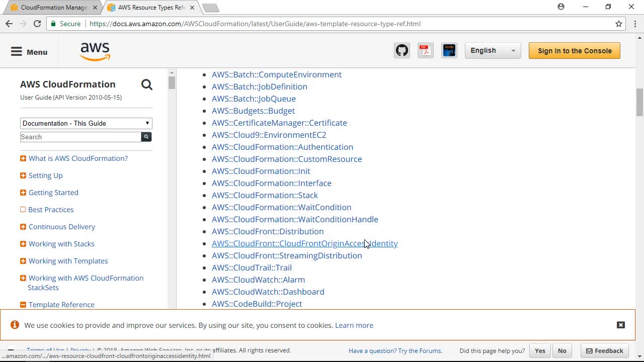Expand the Getting Started section
The width and height of the screenshot is (644, 362).
pos(23,193)
